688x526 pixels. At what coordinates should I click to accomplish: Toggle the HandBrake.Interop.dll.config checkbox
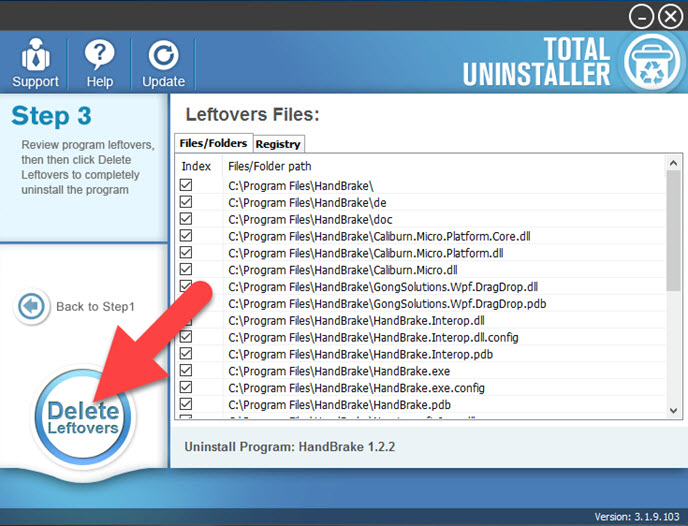click(186, 336)
